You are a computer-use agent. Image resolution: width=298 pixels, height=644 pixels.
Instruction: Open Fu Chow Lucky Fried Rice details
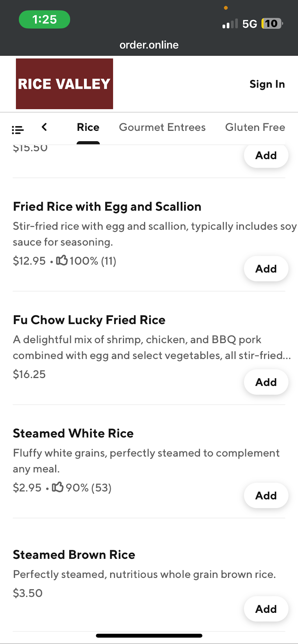[x=89, y=320]
